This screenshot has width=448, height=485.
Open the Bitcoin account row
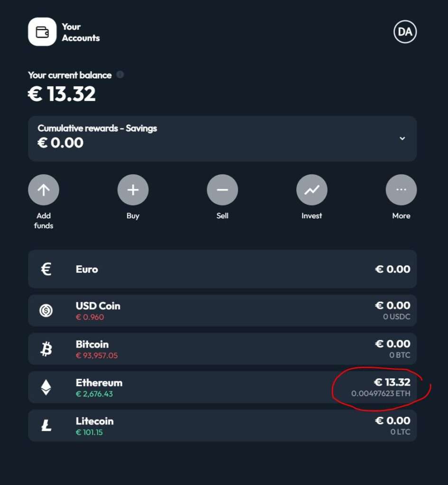(222, 349)
